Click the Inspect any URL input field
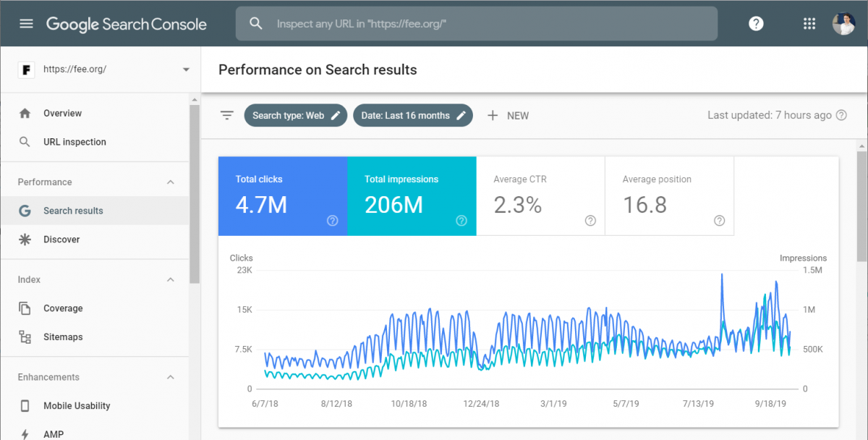 (477, 24)
